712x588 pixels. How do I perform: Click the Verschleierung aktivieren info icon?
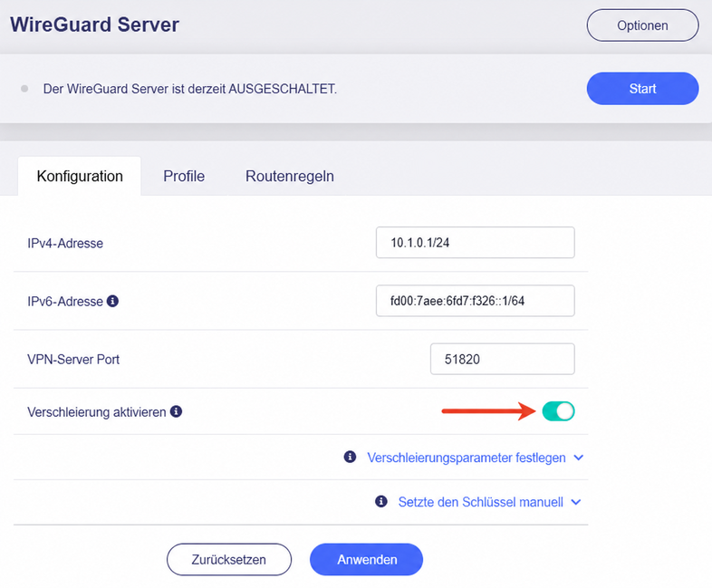tap(176, 411)
